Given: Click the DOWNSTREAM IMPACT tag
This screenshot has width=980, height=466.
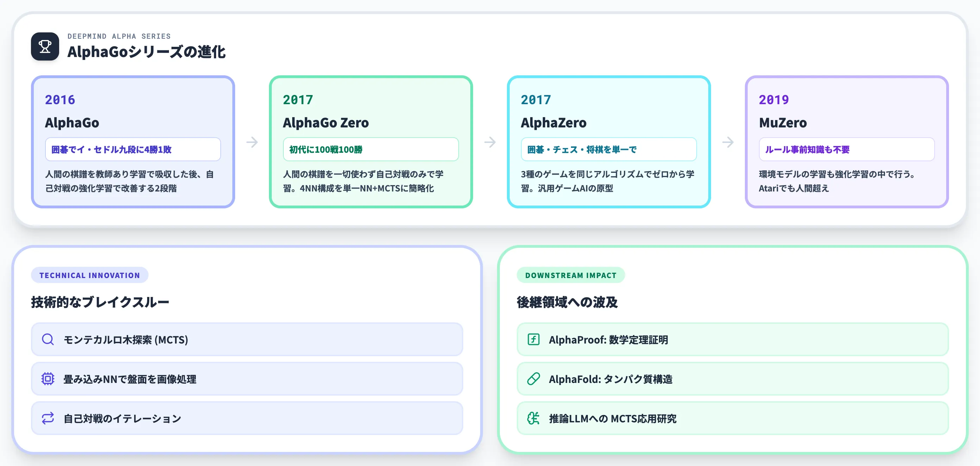Looking at the screenshot, I should [571, 275].
